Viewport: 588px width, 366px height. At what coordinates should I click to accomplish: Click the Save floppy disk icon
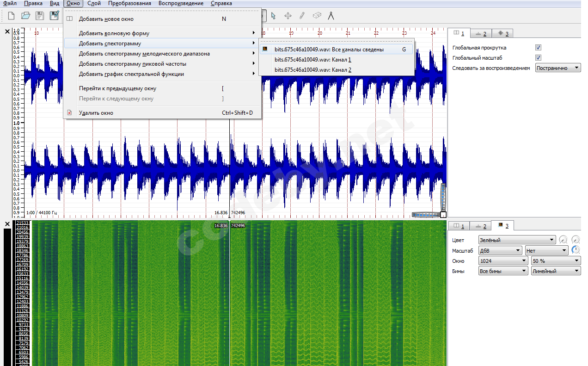click(x=40, y=16)
